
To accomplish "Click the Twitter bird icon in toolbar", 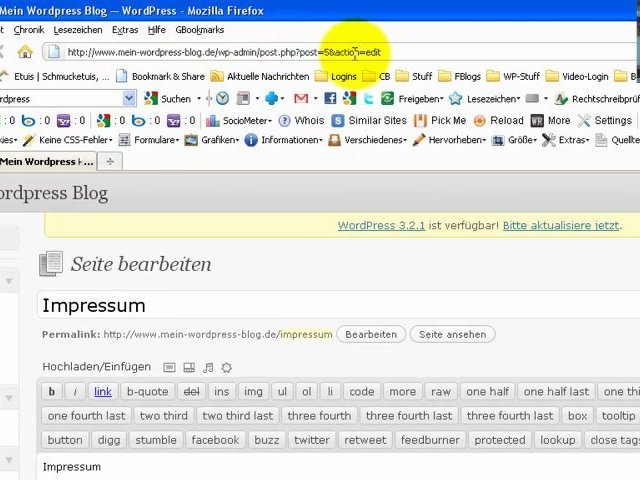I will [369, 99].
